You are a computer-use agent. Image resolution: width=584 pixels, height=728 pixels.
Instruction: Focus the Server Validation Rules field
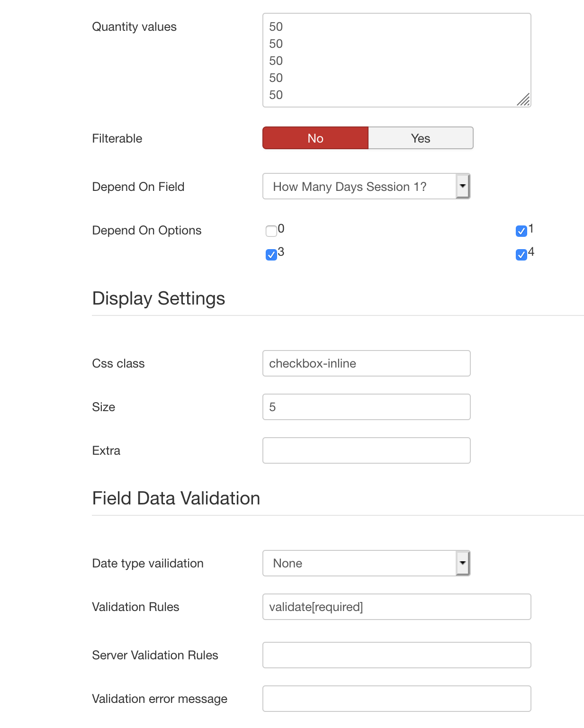point(397,655)
